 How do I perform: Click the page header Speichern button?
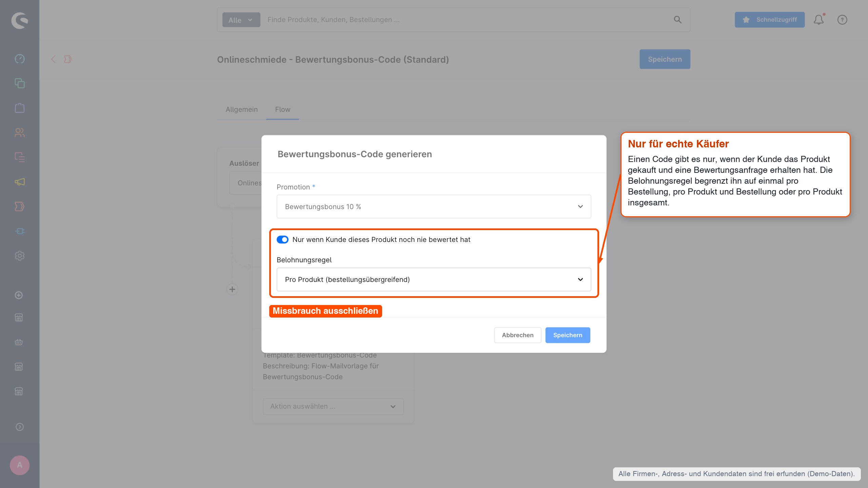pos(665,59)
